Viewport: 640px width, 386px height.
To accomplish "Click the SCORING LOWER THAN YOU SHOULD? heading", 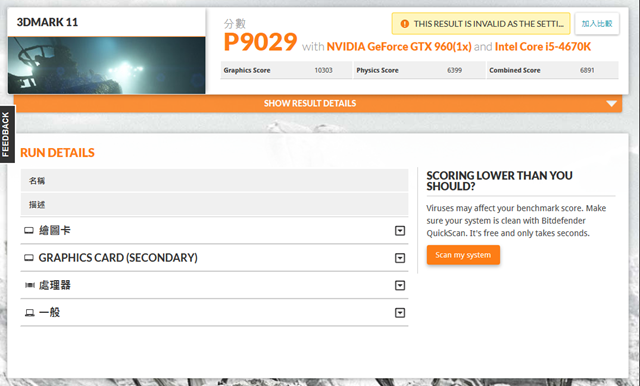I will 499,181.
